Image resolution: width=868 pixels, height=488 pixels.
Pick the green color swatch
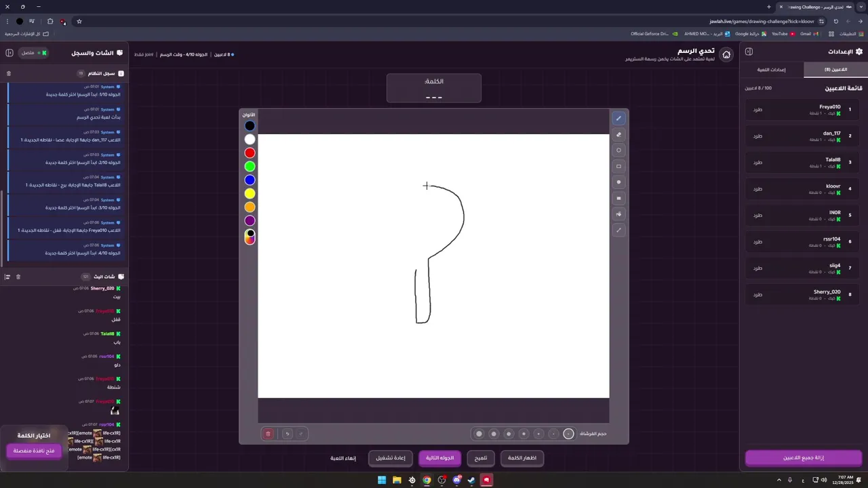pyautogui.click(x=250, y=167)
